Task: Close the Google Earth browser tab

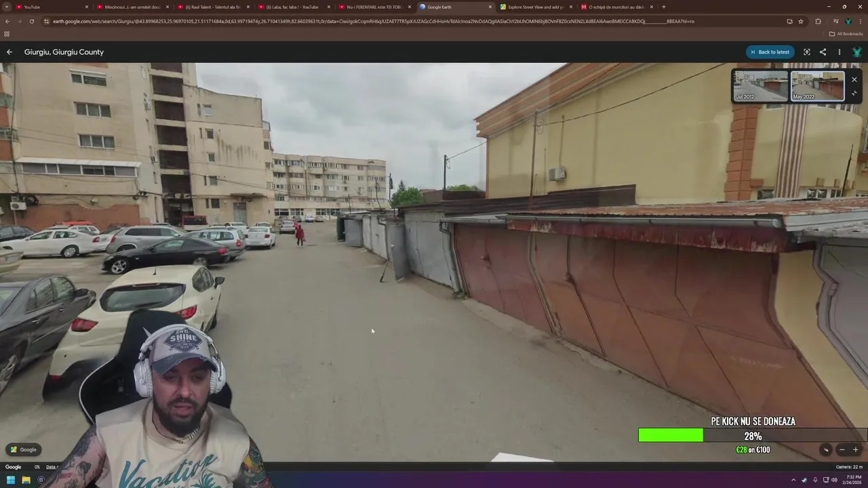Action: (x=490, y=7)
